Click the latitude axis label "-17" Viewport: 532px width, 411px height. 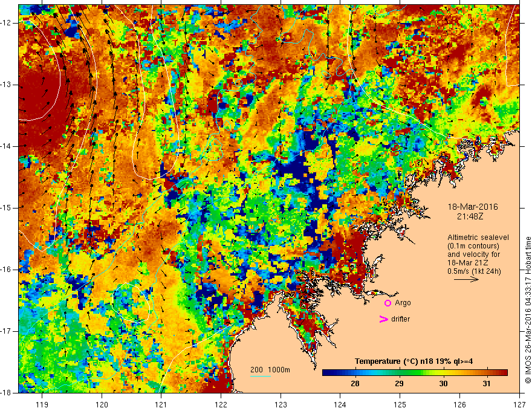click(x=6, y=331)
